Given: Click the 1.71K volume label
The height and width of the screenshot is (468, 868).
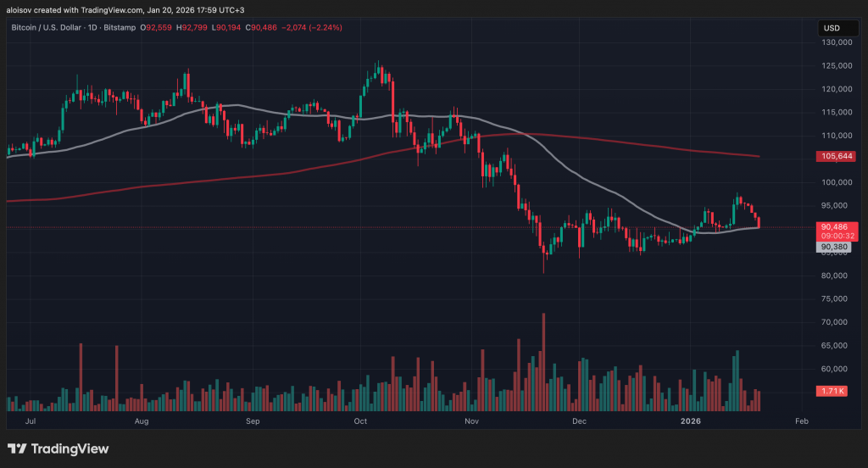Looking at the screenshot, I should click(x=831, y=391).
